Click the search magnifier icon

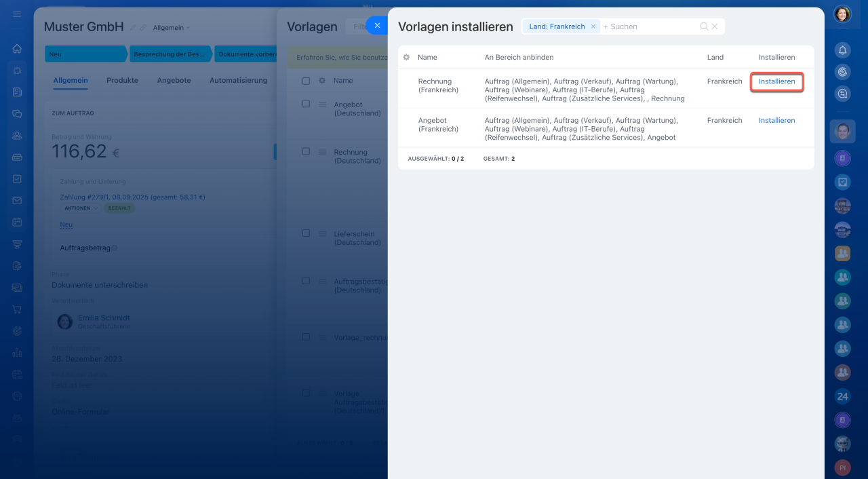704,26
